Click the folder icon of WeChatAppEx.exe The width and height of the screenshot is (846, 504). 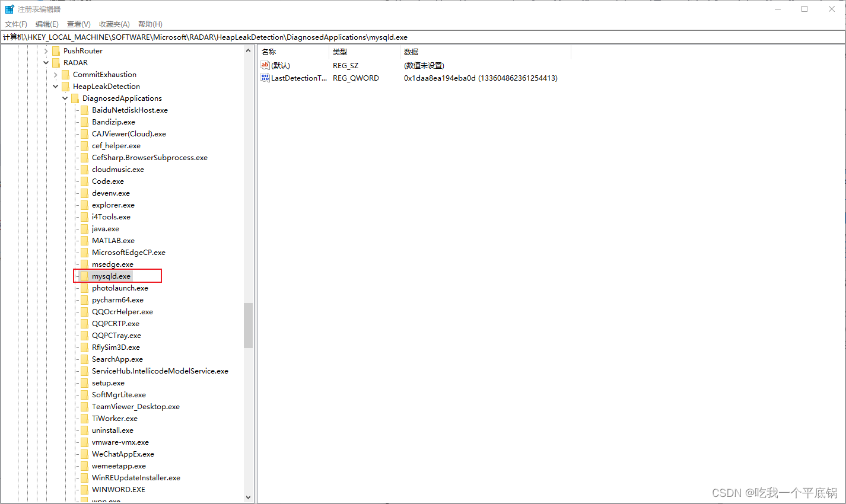(x=85, y=454)
